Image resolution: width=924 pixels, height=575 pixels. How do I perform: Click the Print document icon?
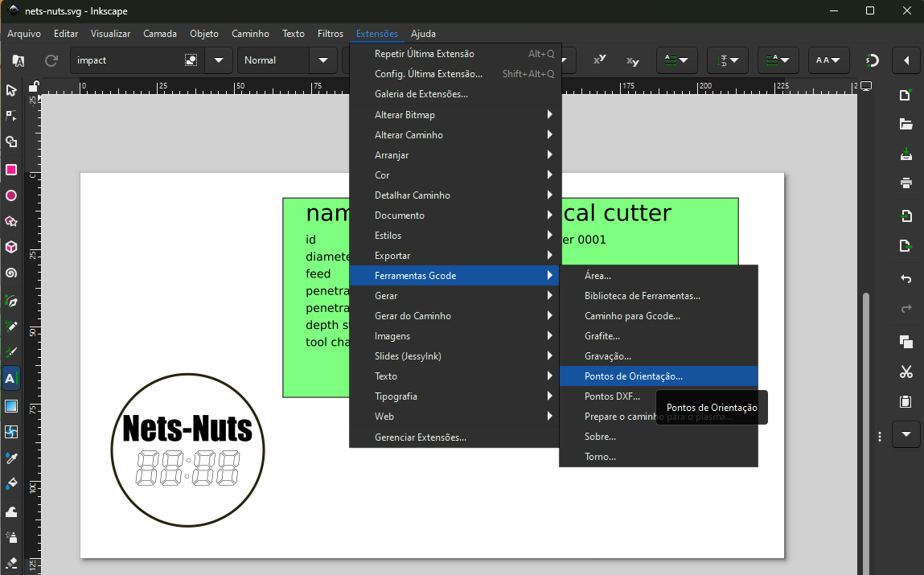click(x=906, y=183)
